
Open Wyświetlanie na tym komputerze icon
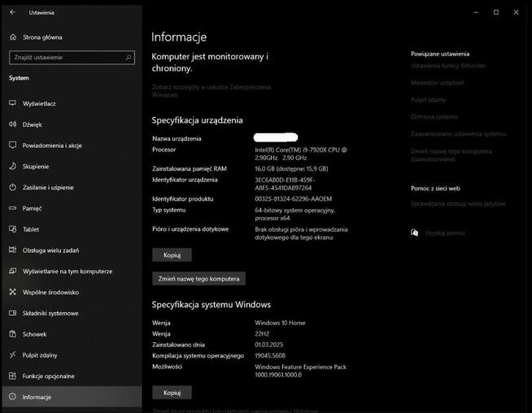pyautogui.click(x=12, y=271)
